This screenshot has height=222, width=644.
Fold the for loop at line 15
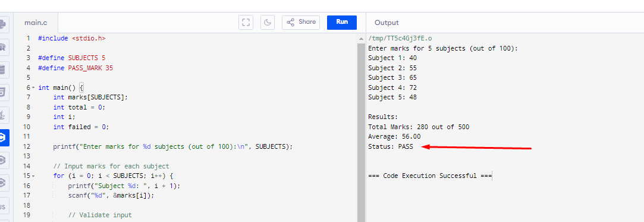coord(33,176)
